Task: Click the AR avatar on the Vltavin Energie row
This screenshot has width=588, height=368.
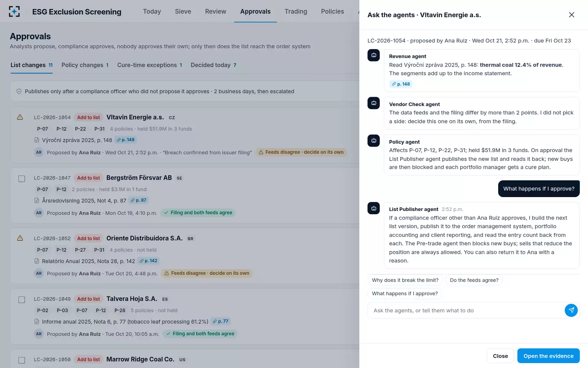Action: [39, 153]
